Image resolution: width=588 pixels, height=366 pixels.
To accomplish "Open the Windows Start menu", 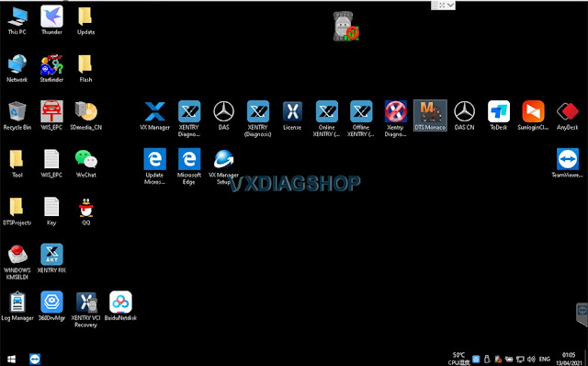I will (x=11, y=360).
